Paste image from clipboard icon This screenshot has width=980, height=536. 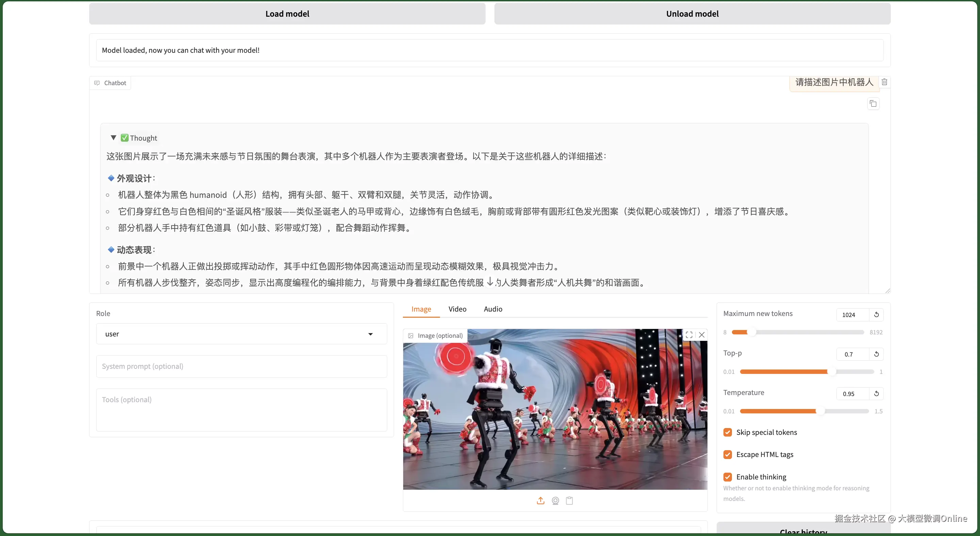(569, 501)
